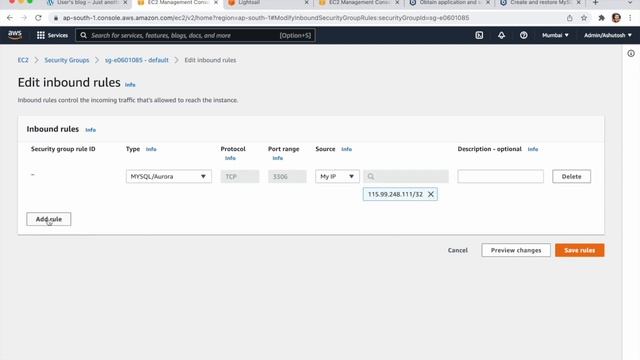Switch to the Create and restore MySQL tab
The image size is (640, 360).
(x=539, y=3)
